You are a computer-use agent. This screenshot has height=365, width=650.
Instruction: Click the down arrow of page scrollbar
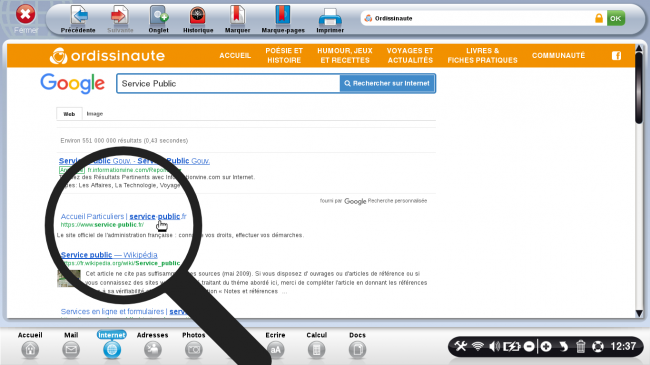(x=639, y=314)
